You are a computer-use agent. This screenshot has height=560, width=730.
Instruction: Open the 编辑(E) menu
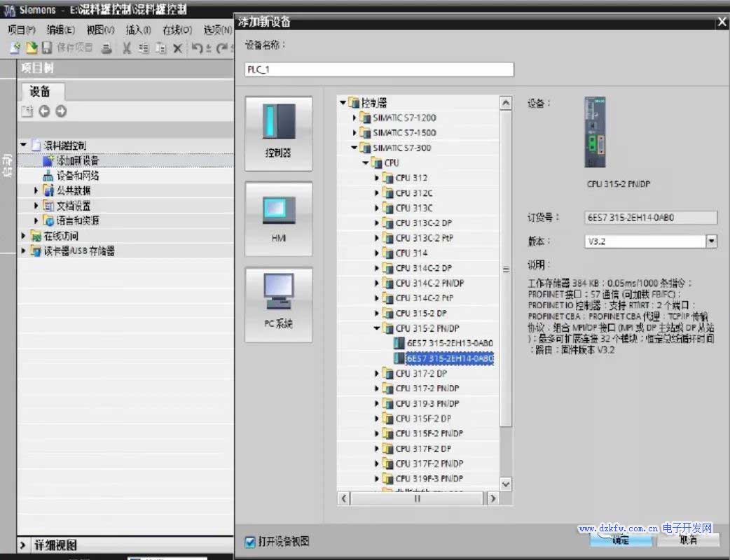60,30
